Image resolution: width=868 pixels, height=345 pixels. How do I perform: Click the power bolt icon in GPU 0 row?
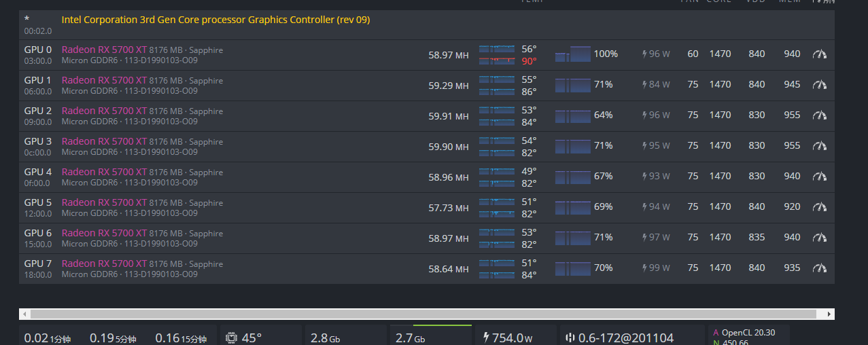tap(644, 54)
